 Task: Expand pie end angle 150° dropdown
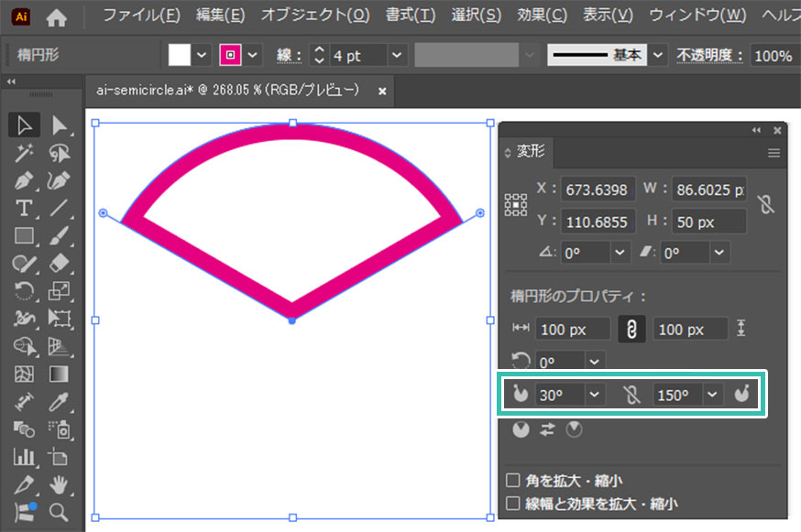(x=713, y=395)
